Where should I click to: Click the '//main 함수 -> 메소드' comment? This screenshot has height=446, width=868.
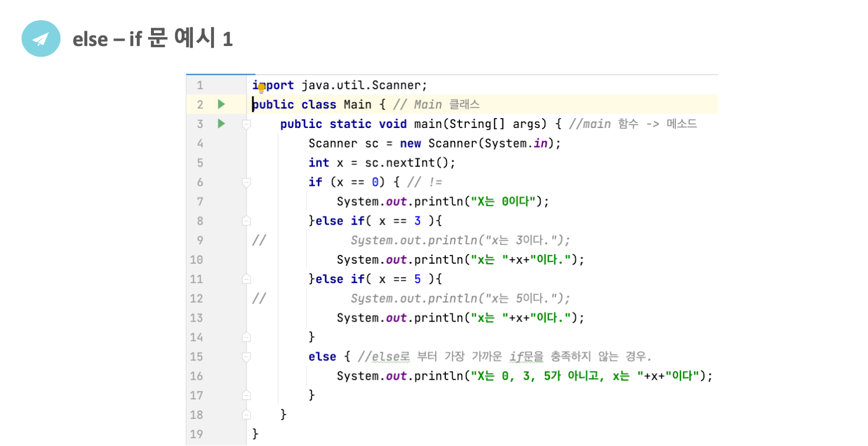(x=633, y=124)
